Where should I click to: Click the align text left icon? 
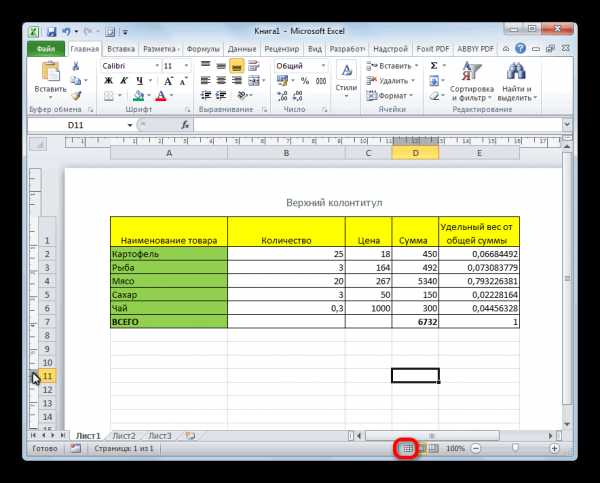coord(206,80)
